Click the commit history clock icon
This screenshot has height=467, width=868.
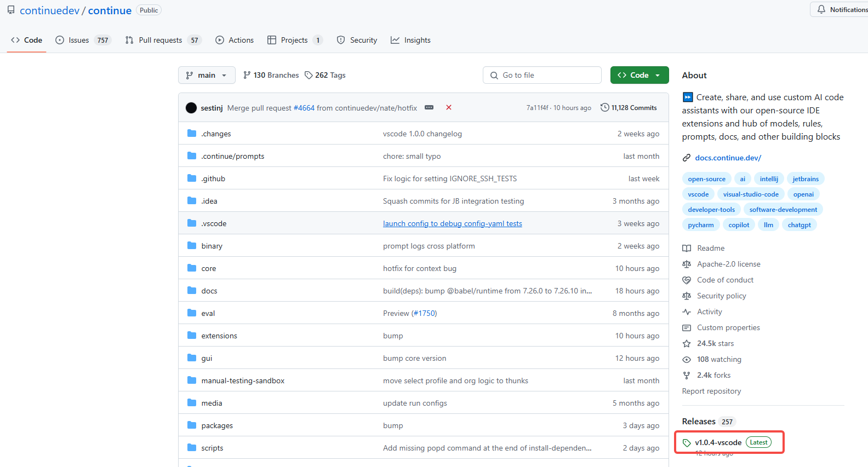tap(605, 107)
